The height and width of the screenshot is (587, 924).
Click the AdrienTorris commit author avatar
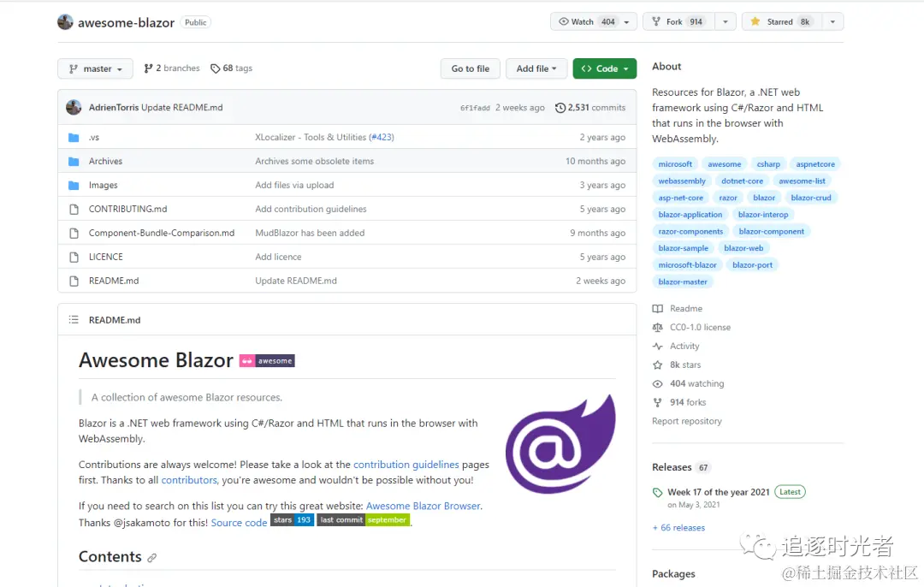coord(74,107)
